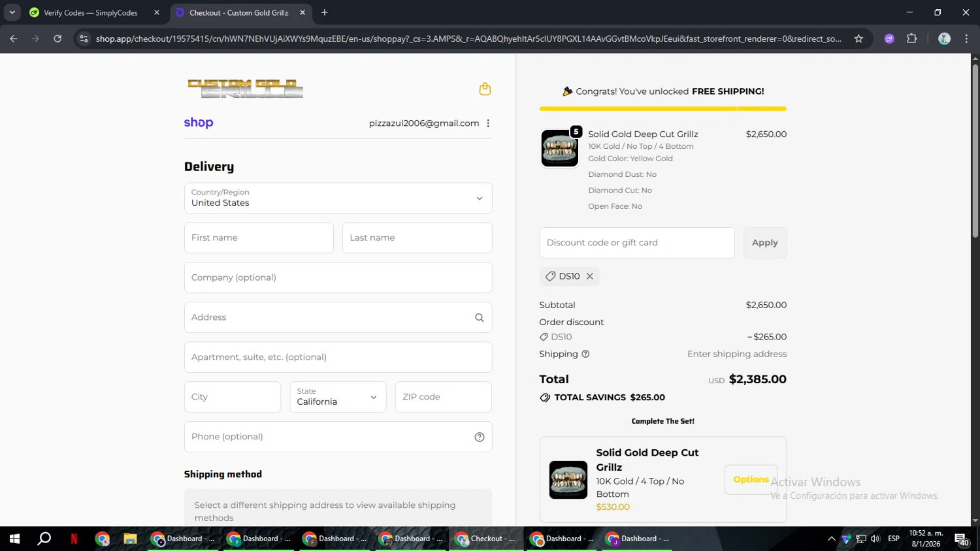Remove the DS10 discount code
980x551 pixels.
coord(590,277)
